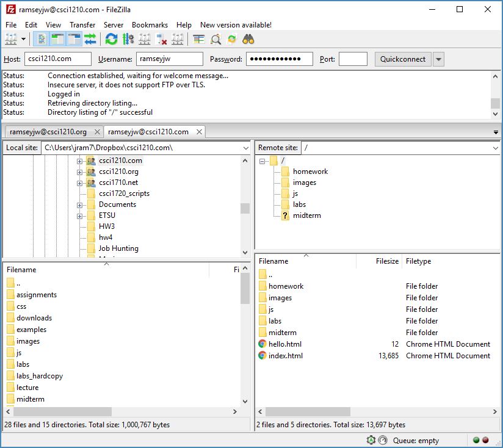
Task: Toggle the transfer queue display
Action: click(90, 40)
